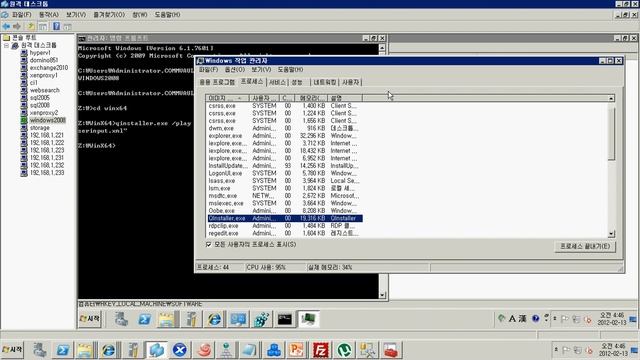This screenshot has width=640, height=360.
Task: Switch to Task Manager icon in remote taskbar
Action: (308, 319)
